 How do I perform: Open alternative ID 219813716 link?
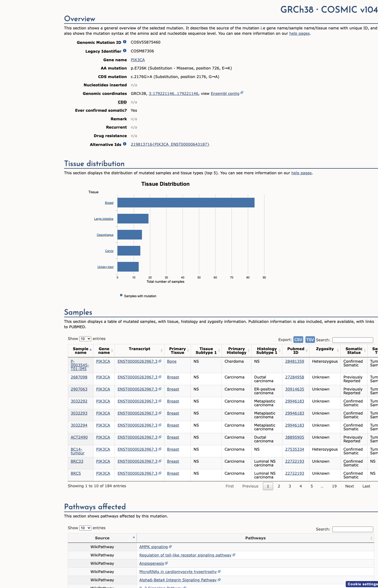pos(170,144)
